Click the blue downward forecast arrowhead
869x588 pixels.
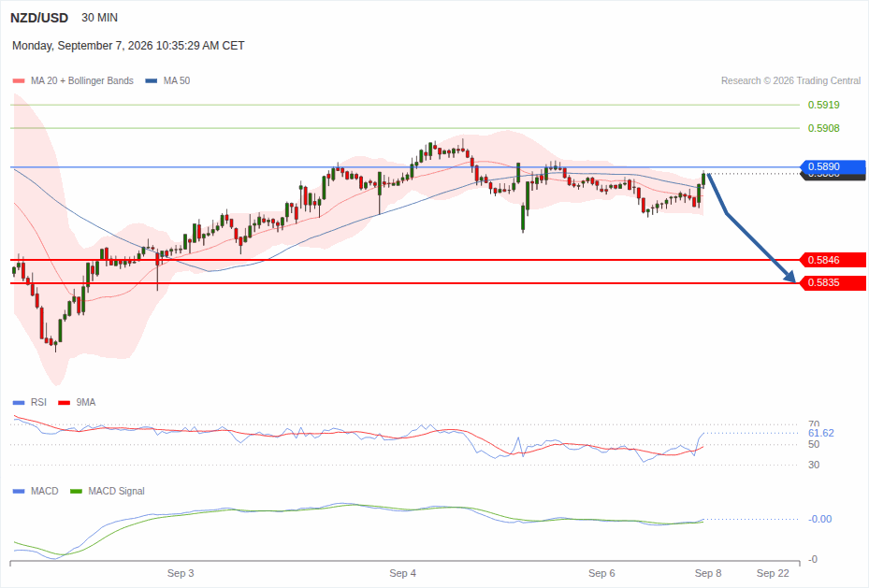click(789, 277)
